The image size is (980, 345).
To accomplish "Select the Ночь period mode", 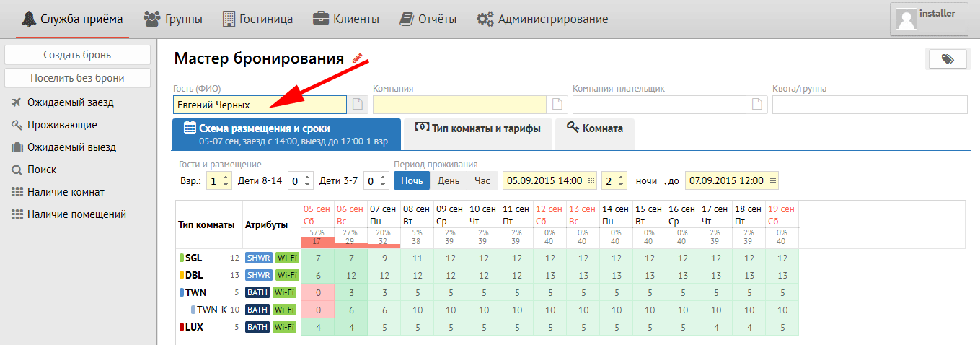I will click(x=412, y=180).
